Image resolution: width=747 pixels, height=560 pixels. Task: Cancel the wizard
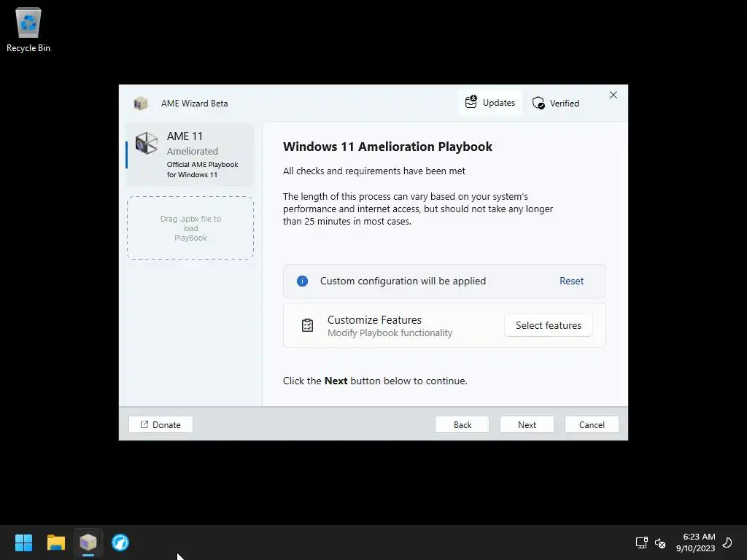tap(592, 425)
